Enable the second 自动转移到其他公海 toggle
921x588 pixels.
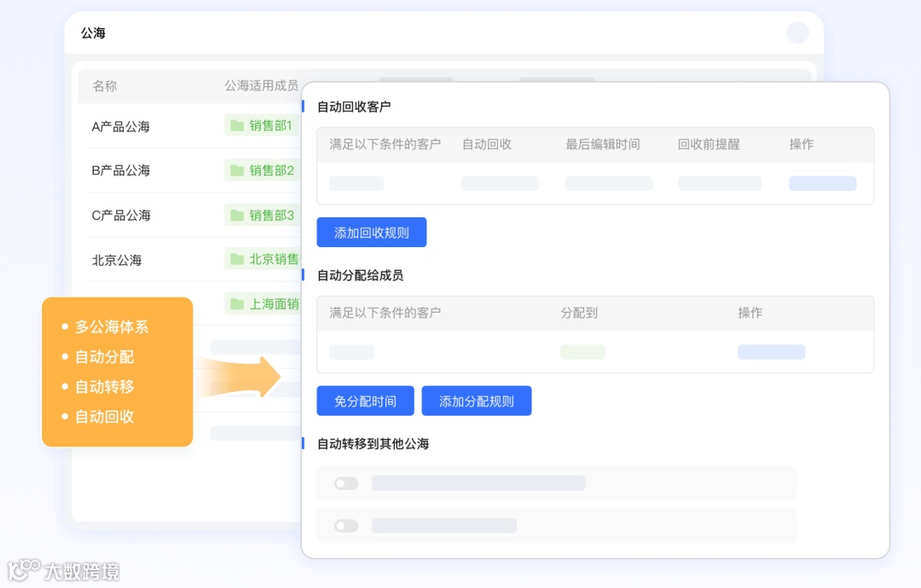click(x=345, y=526)
